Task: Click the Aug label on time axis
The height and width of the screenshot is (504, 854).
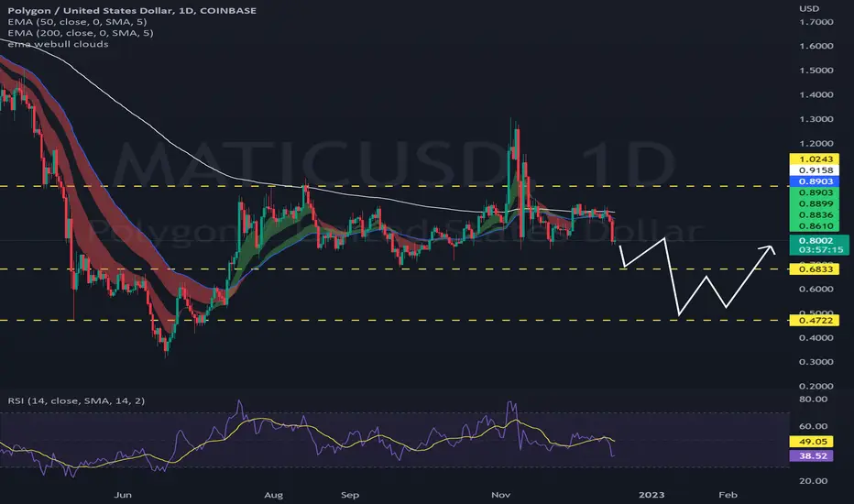Action: (273, 495)
